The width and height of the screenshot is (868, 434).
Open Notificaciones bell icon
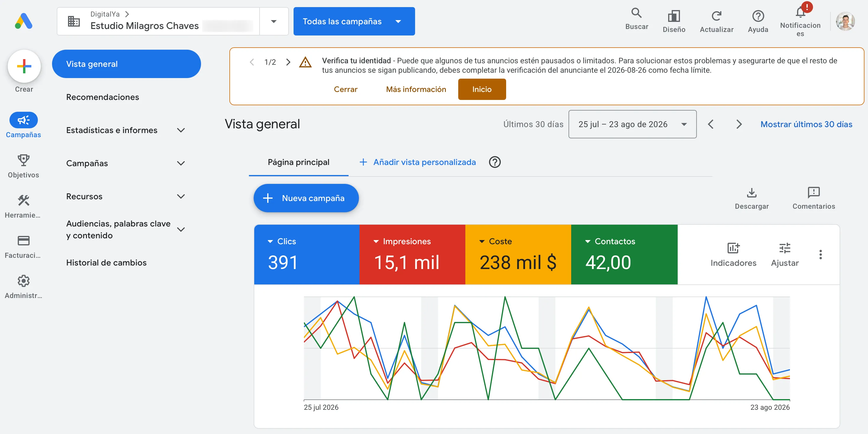[x=800, y=13]
